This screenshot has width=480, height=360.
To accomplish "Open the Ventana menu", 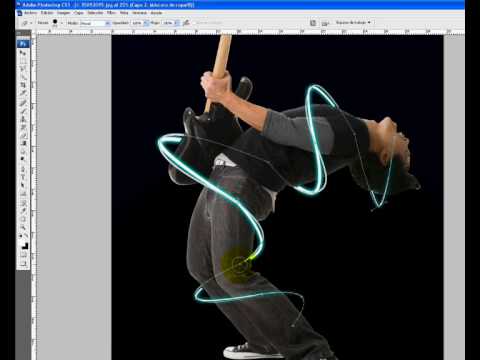I will point(139,13).
